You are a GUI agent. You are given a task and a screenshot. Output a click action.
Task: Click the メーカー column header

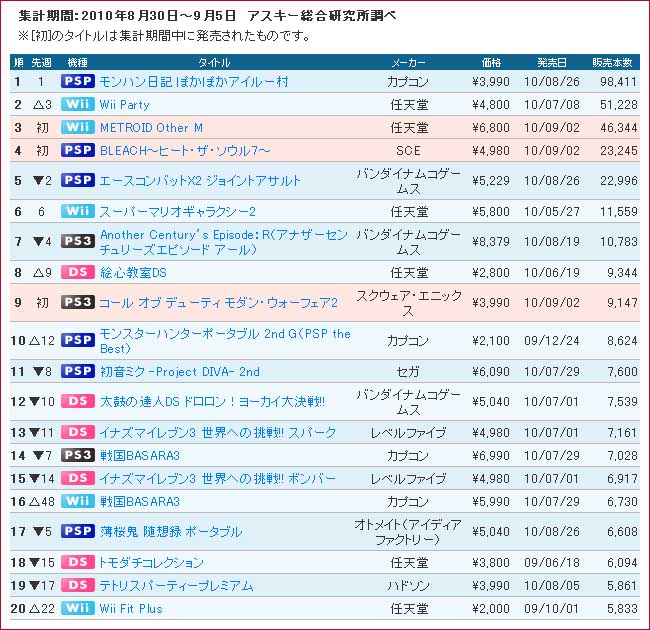(408, 63)
